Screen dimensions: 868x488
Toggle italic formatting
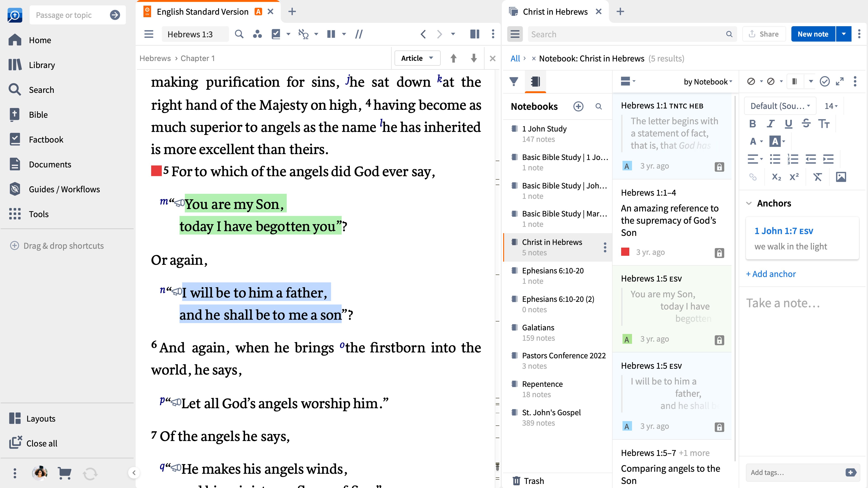pos(770,124)
